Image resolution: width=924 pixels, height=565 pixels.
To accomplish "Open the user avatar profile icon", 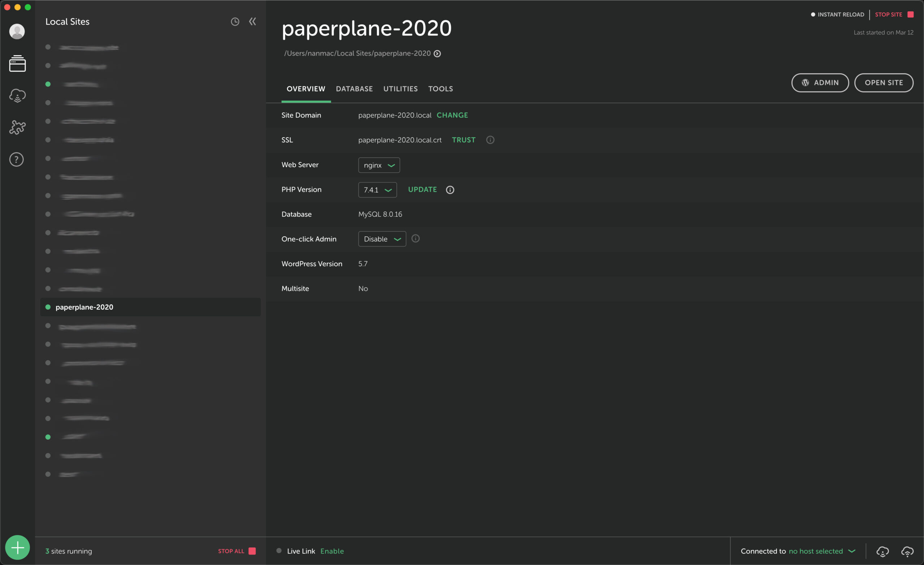I will tap(17, 31).
